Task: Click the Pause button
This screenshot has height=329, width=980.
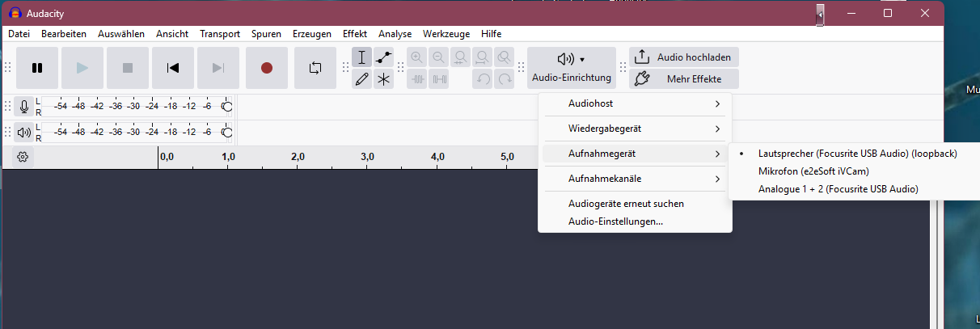Action: coord(37,68)
